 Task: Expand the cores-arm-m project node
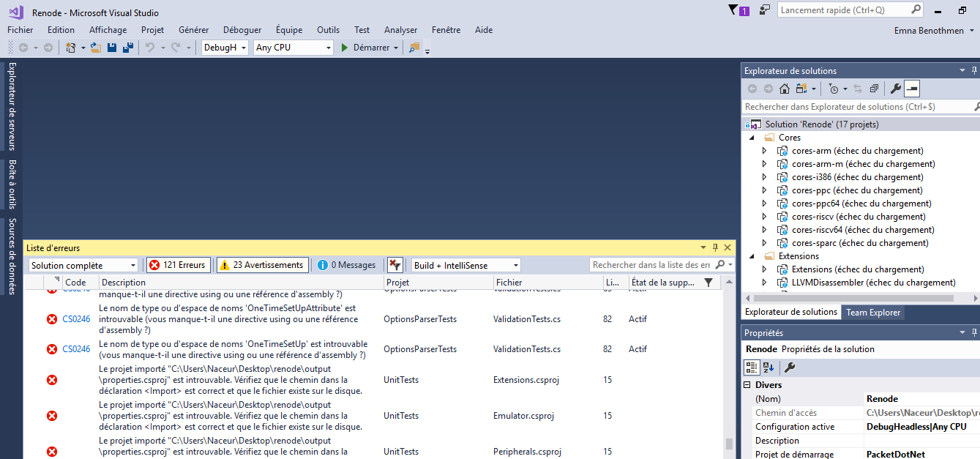point(764,164)
